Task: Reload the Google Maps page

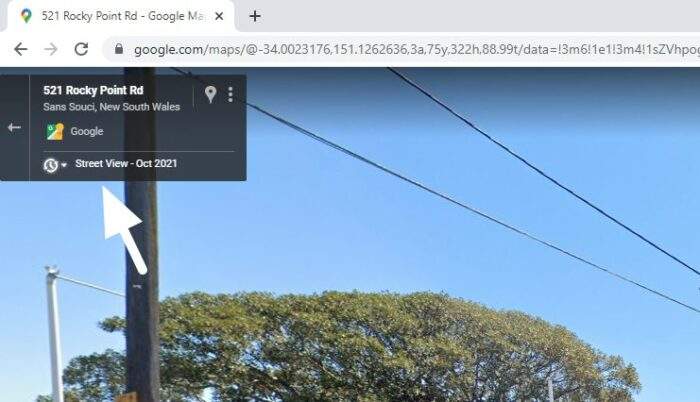Action: tap(81, 49)
